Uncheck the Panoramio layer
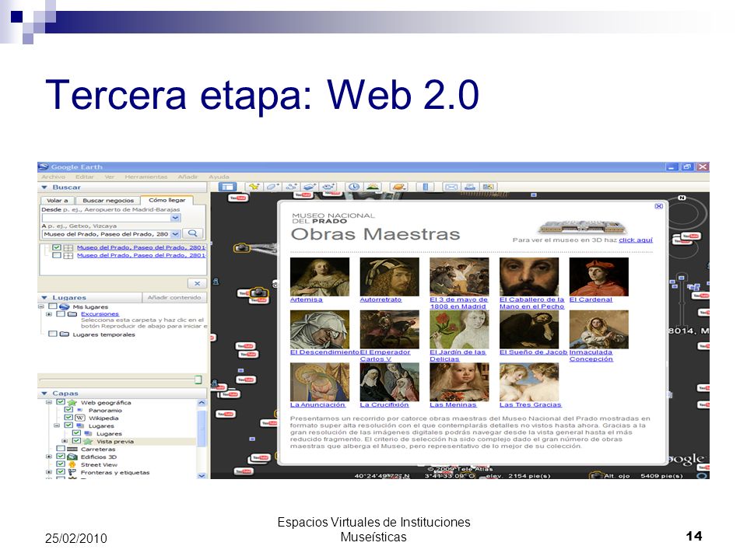747x560 pixels. tap(68, 410)
